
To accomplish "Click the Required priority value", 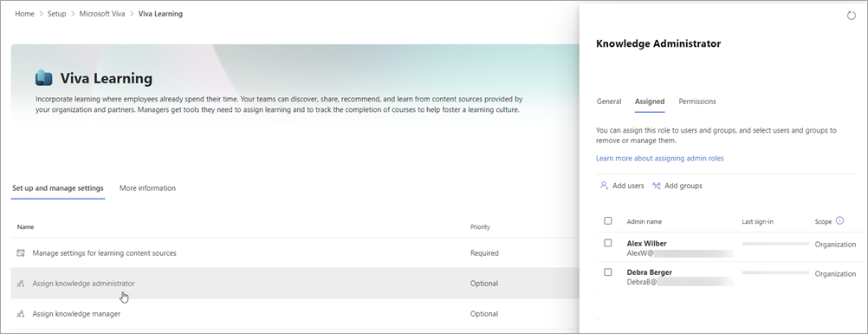I will tap(484, 253).
